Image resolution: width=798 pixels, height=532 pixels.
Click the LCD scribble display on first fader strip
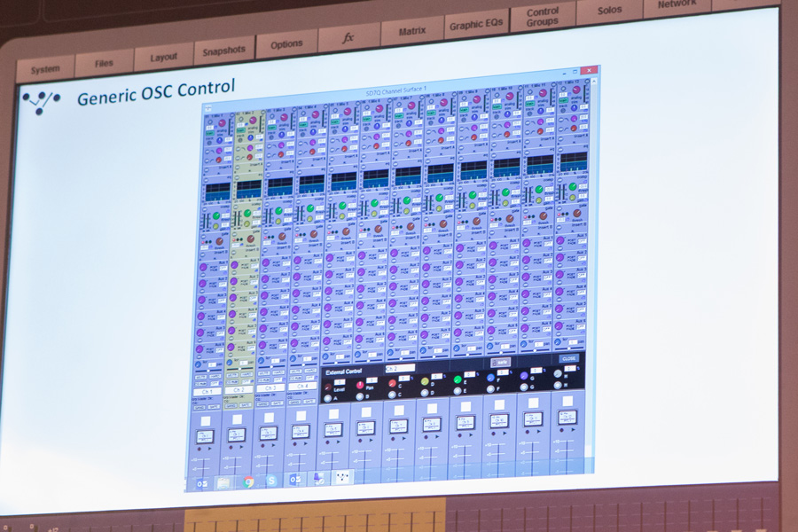tap(205, 437)
